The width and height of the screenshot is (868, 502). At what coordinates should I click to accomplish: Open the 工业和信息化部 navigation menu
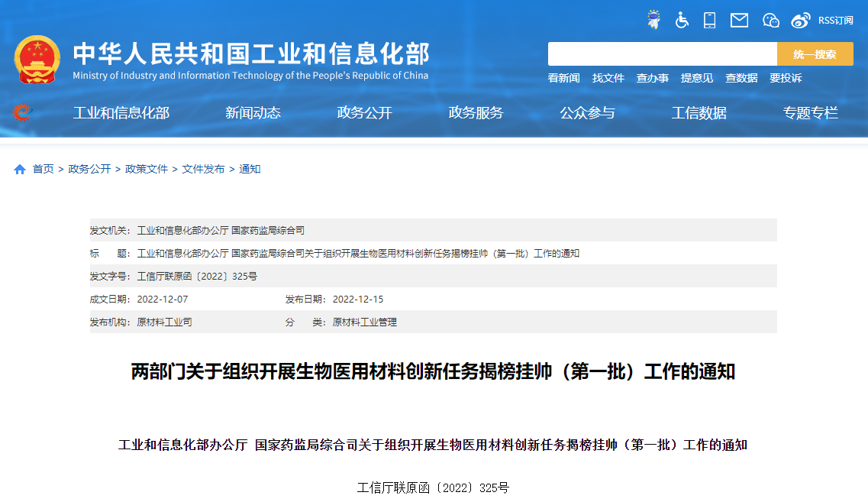[121, 113]
